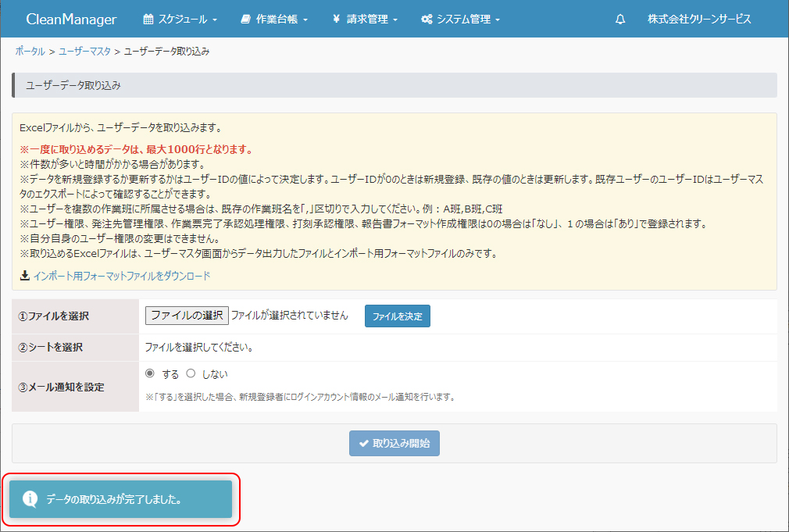789x532 pixels.
Task: Click the checkmark icon on 取り込み開始
Action: [363, 444]
